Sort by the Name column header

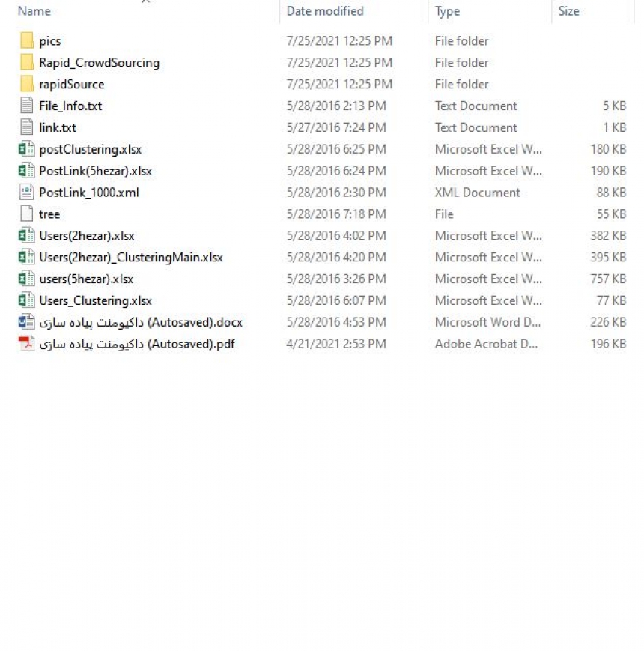tap(34, 11)
